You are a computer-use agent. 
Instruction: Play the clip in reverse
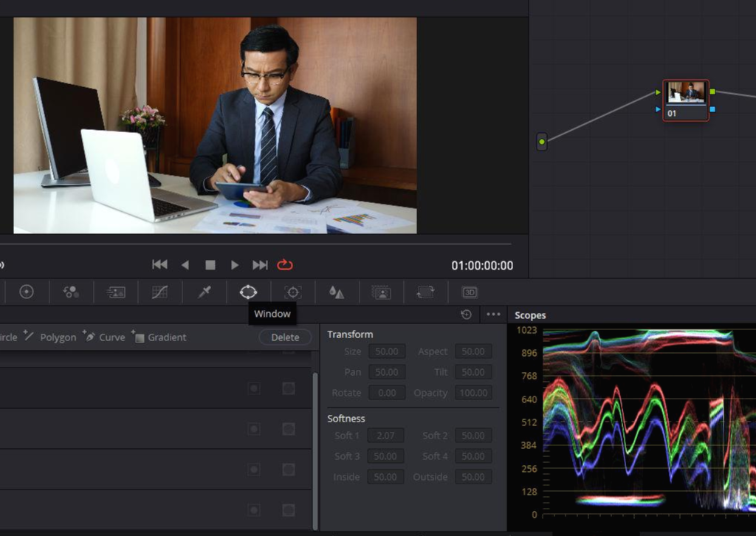click(185, 264)
